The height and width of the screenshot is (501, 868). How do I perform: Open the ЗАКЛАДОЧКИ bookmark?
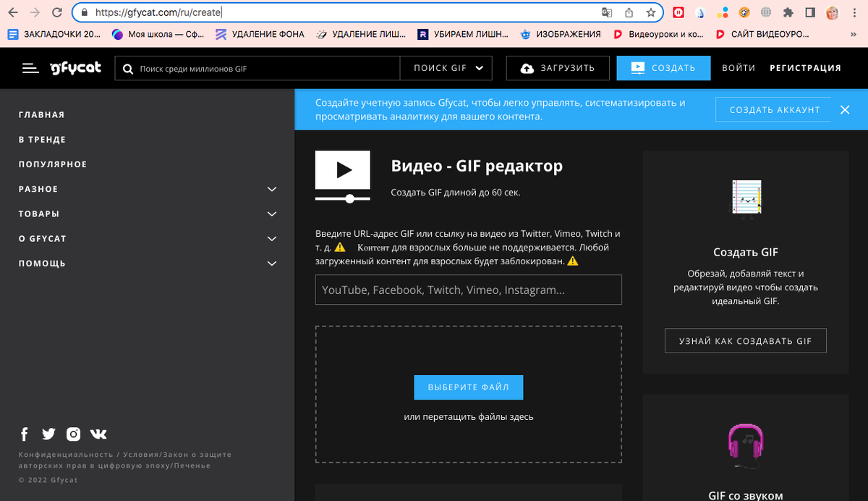coord(54,34)
